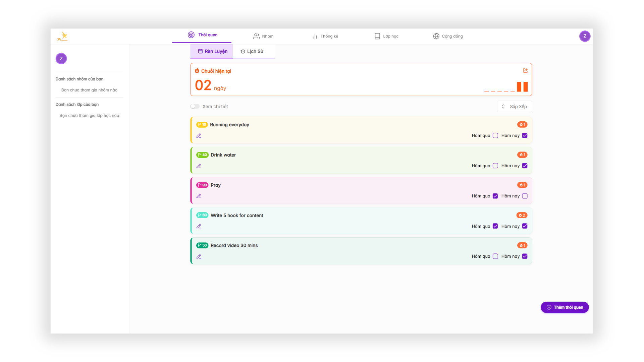Click the app logo in top left

[x=63, y=36]
